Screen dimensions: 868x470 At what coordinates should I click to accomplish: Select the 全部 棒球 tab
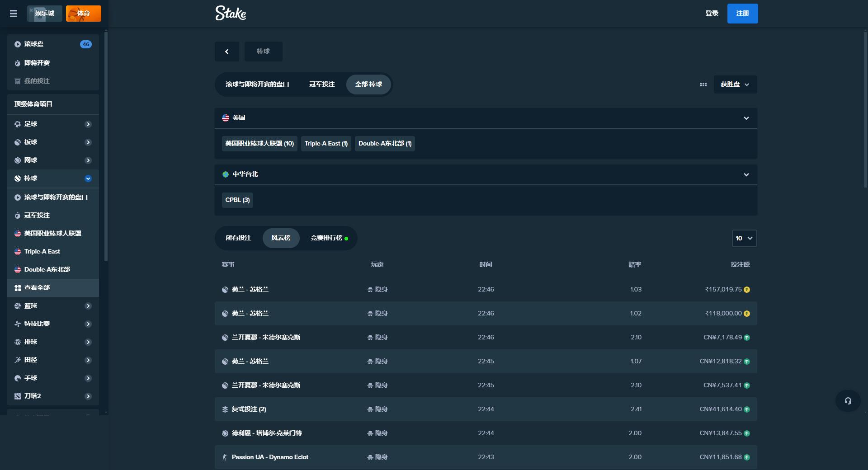click(368, 85)
